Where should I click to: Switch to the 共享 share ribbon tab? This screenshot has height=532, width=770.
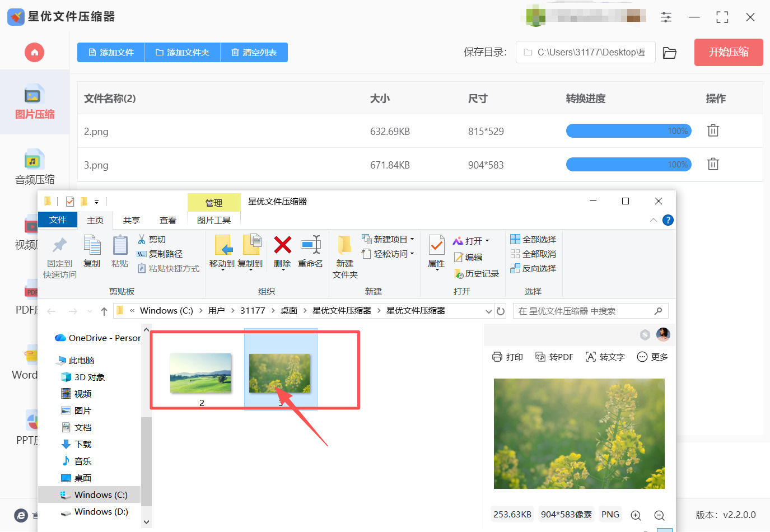[132, 221]
